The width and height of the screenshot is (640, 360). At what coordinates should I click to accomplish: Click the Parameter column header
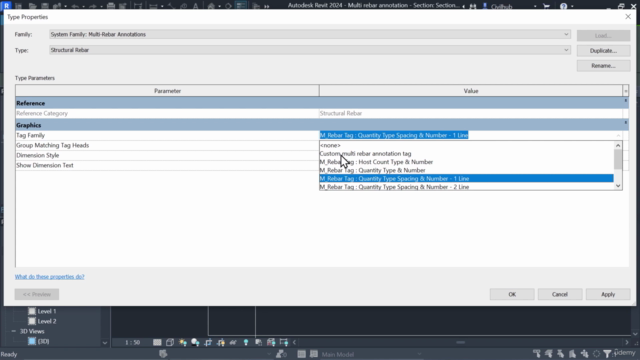tap(167, 91)
